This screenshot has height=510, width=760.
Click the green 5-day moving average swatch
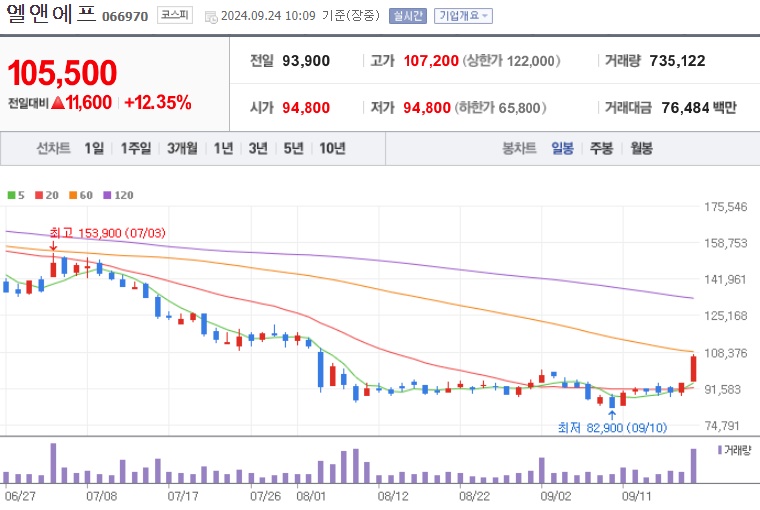11,195
